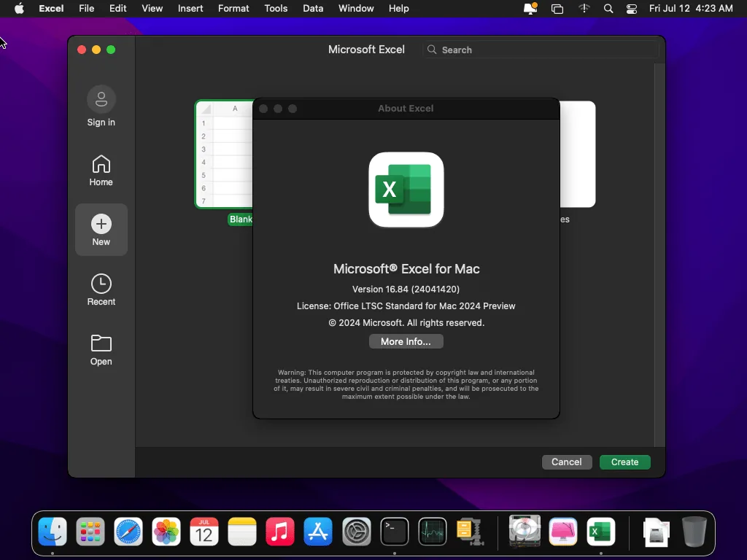Open Spotlight search in the menu bar
This screenshot has width=747, height=560.
[x=608, y=9]
